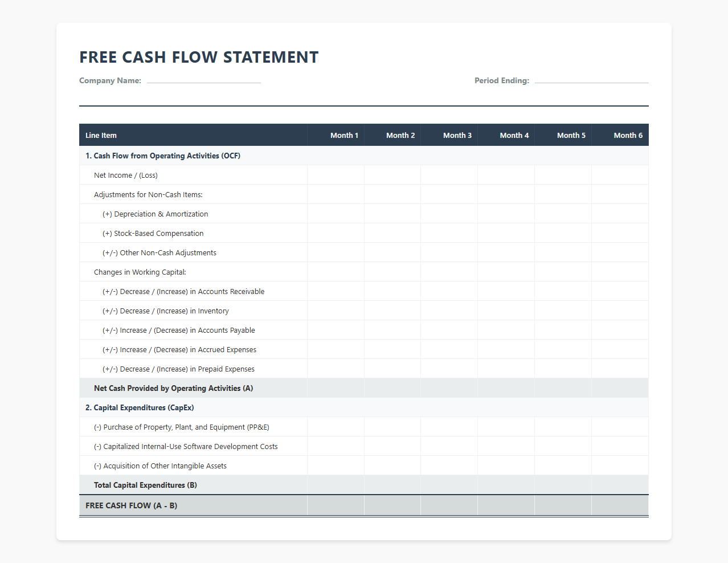Screen dimensions: 728x563
Task: Click Free Cash Flow cell under Month 1
Action: (336, 505)
